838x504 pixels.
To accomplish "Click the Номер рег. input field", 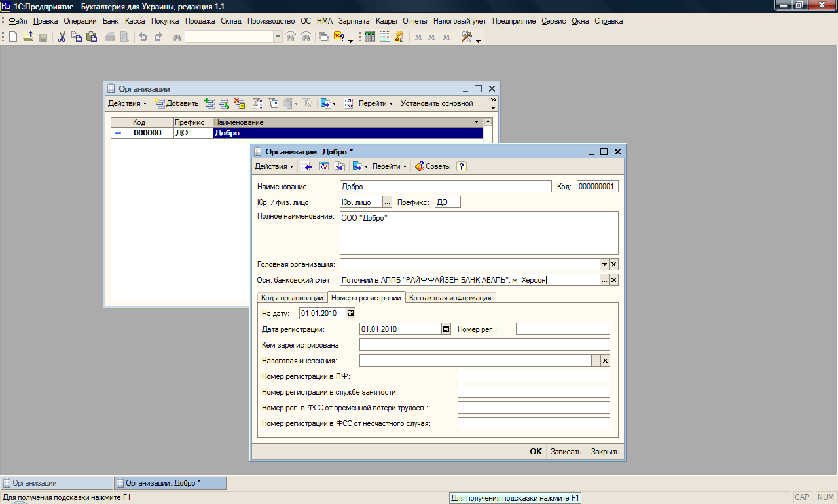I will click(x=563, y=329).
